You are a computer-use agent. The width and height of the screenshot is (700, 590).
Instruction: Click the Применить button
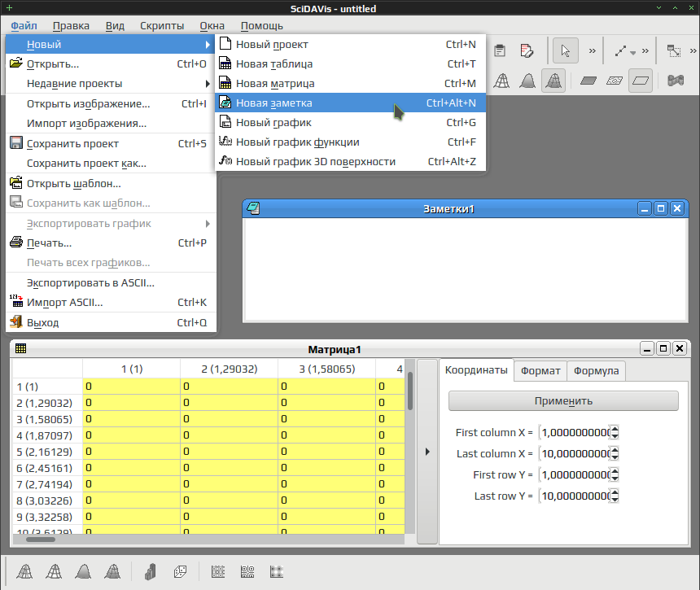click(x=563, y=400)
